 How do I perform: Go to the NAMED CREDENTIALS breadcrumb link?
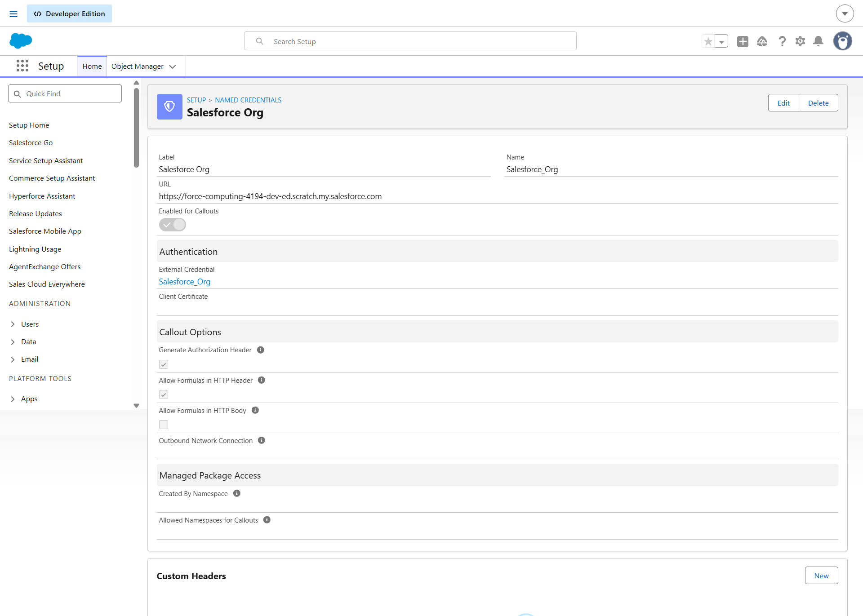pyautogui.click(x=249, y=100)
